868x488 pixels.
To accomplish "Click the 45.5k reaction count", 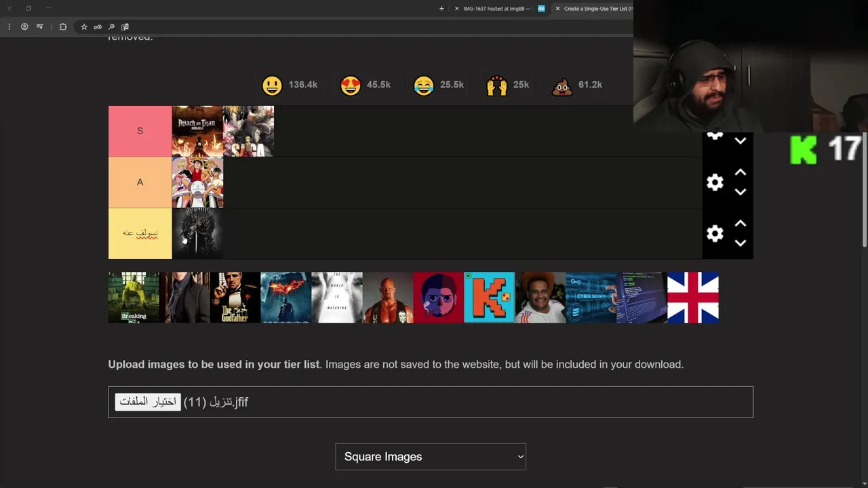I will pyautogui.click(x=378, y=85).
